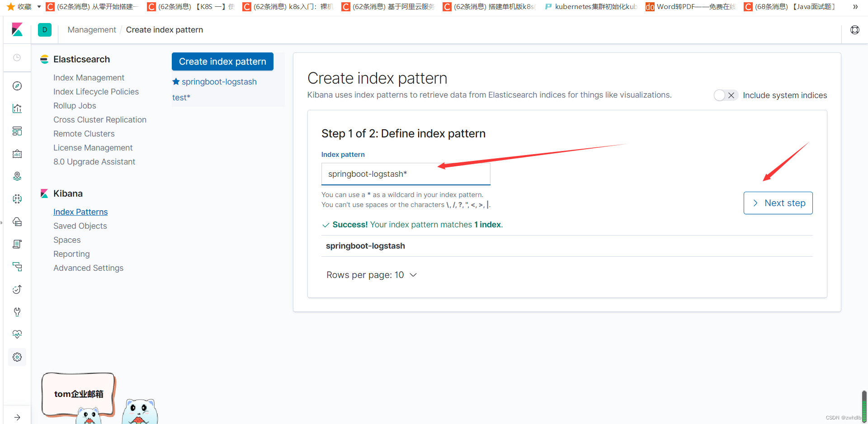Screen dimensions: 868x424
Task: Open the Kibana home logo
Action: pyautogui.click(x=17, y=30)
